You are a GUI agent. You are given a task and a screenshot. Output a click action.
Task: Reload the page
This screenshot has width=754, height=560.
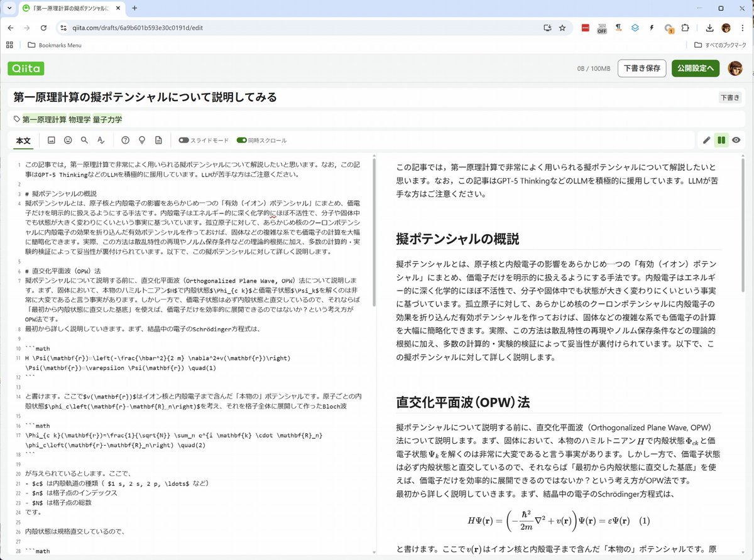[x=43, y=28]
